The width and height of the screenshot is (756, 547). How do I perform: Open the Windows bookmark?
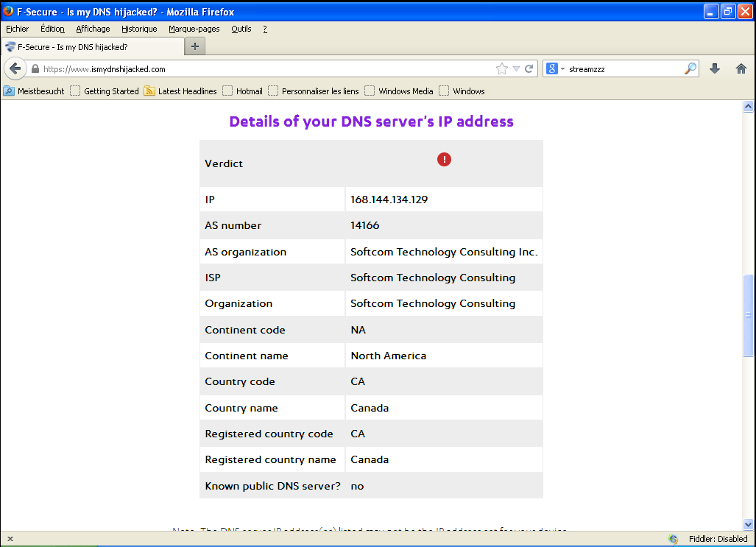[x=462, y=91]
